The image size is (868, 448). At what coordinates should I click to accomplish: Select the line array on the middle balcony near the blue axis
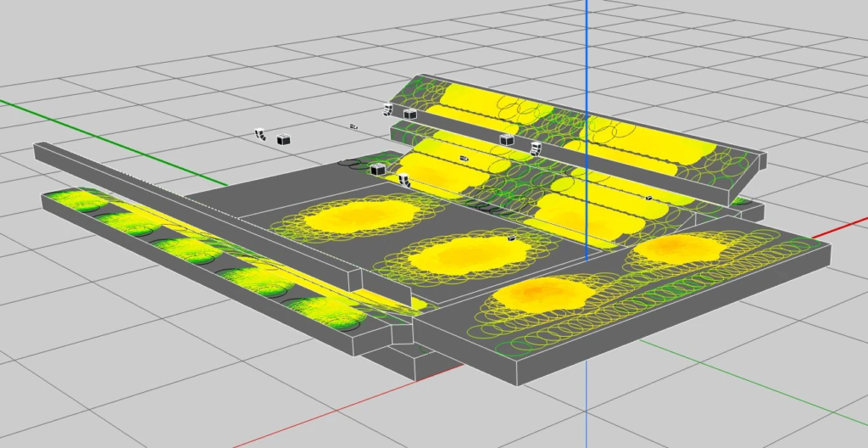click(x=536, y=148)
